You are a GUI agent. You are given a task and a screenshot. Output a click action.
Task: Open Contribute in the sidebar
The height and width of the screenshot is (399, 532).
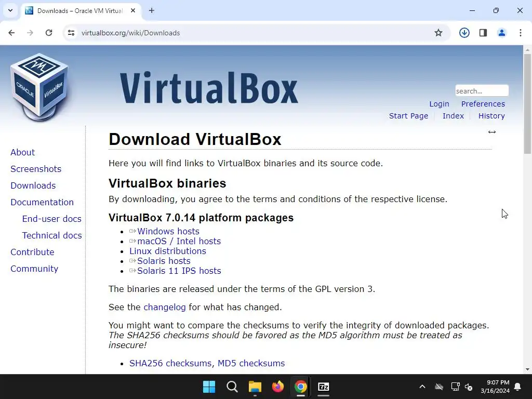[x=33, y=252]
